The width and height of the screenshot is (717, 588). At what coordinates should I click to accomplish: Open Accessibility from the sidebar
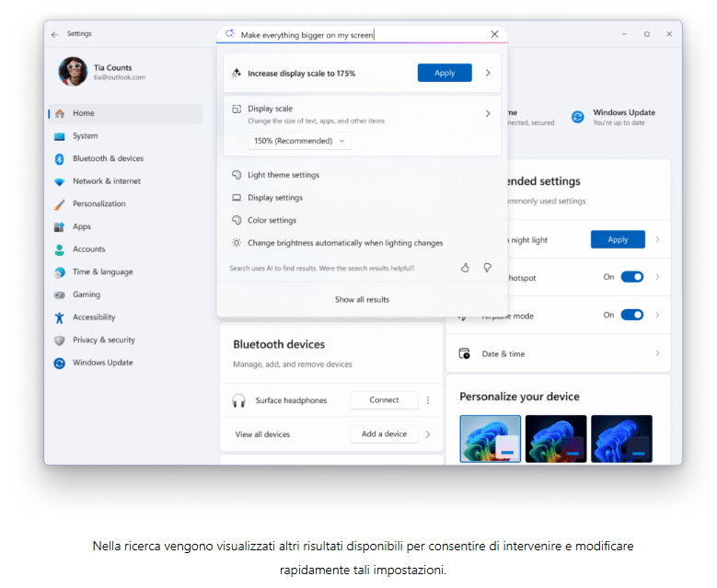[x=94, y=317]
